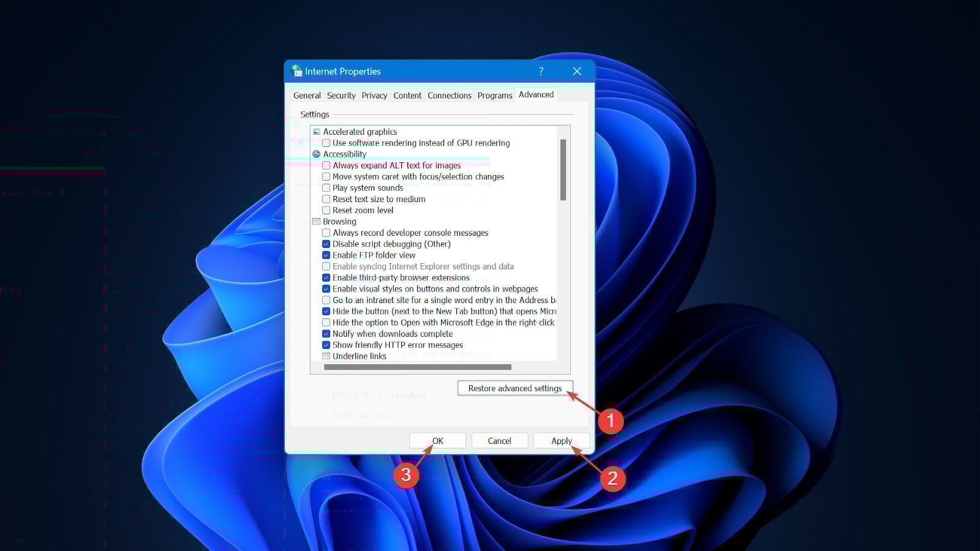Click the Browsing category icon
Viewport: 980px width, 551px height.
point(317,222)
